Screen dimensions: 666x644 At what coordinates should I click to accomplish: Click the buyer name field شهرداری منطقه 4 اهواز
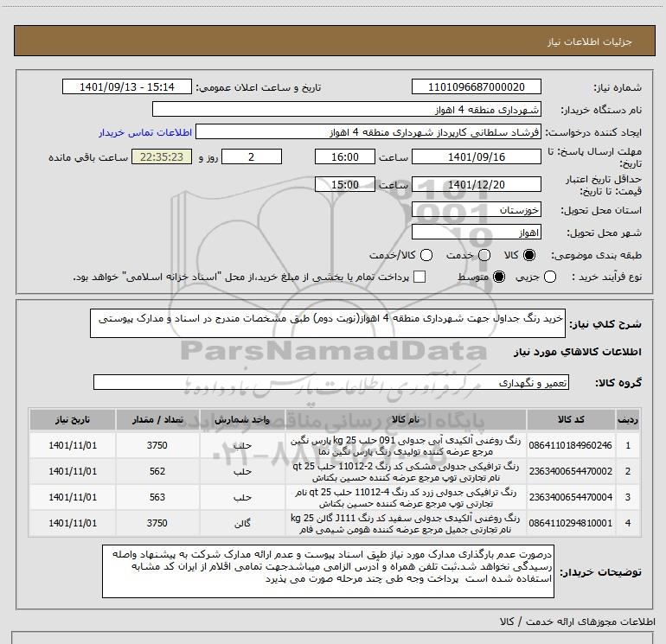[x=347, y=110]
